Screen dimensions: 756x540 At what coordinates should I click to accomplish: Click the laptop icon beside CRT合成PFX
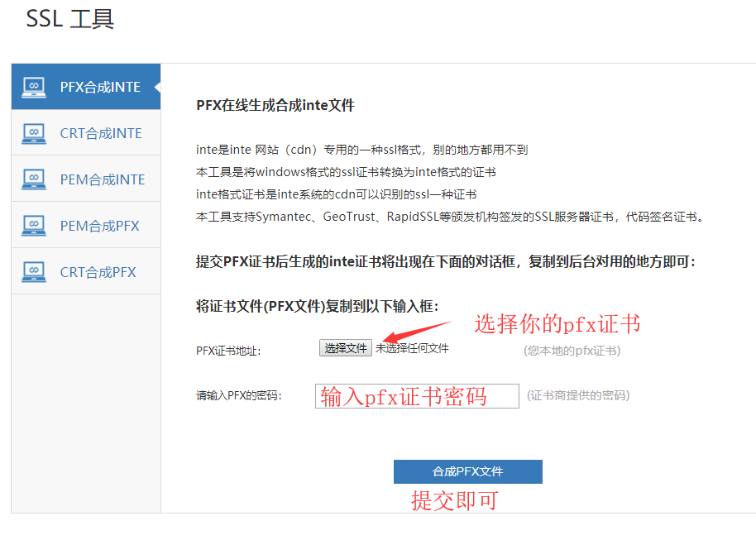(34, 272)
